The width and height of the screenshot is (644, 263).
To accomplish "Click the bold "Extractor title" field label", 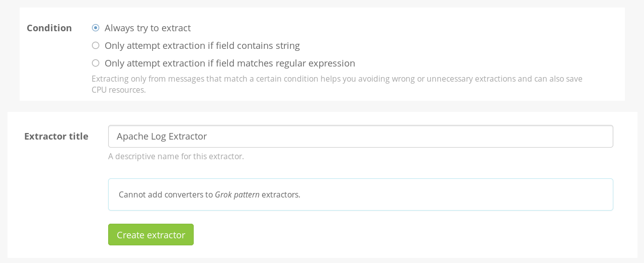I will 56,136.
